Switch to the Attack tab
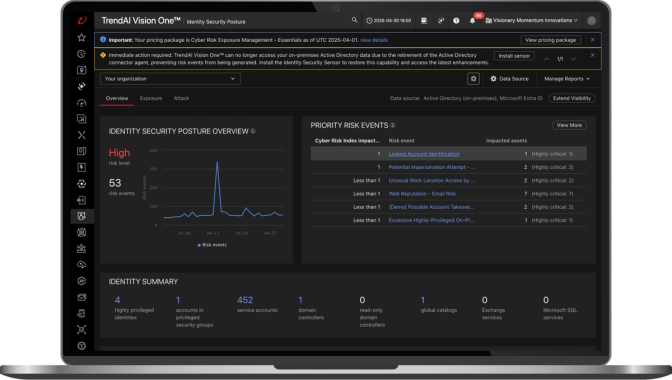Image resolution: width=672 pixels, height=380 pixels. [x=181, y=98]
